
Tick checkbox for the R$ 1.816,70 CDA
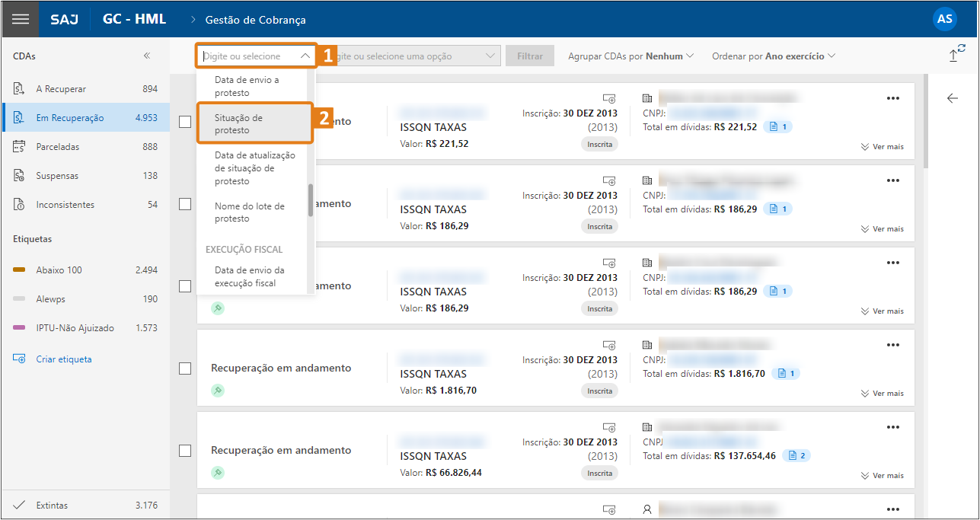185,368
